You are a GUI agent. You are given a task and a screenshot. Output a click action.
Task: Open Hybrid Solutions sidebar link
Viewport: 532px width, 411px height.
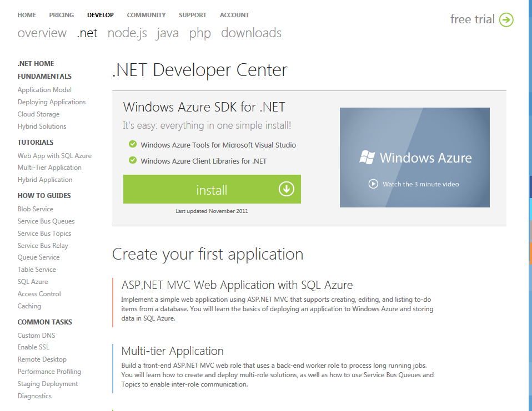(42, 126)
